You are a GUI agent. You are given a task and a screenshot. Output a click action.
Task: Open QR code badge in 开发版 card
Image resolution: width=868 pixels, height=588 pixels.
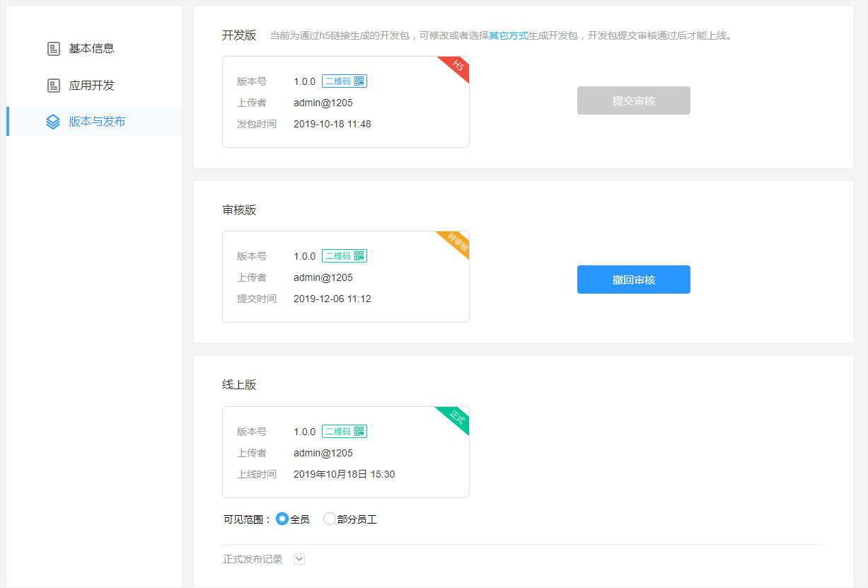345,81
